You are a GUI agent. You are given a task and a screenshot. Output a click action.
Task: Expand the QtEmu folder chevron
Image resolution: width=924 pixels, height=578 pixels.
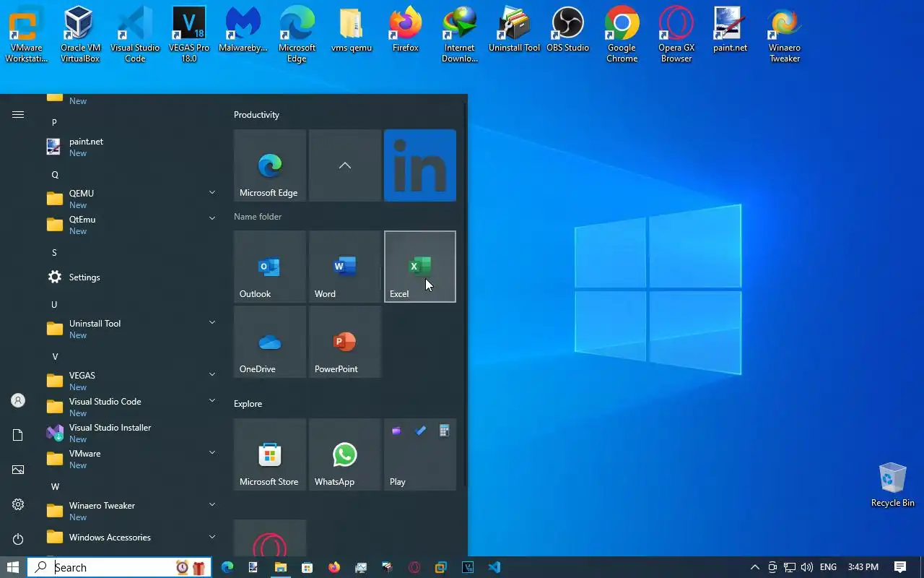[212, 218]
